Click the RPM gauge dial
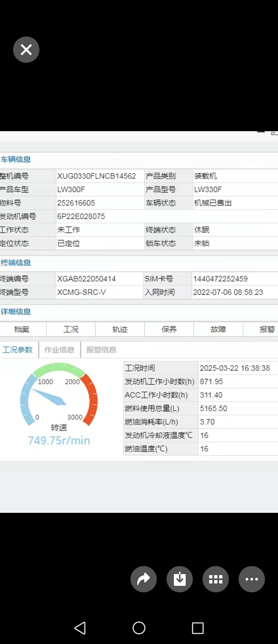The image size is (278, 644). coord(59,394)
